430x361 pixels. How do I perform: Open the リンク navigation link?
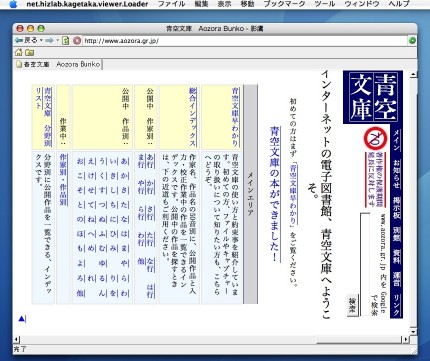(x=396, y=305)
